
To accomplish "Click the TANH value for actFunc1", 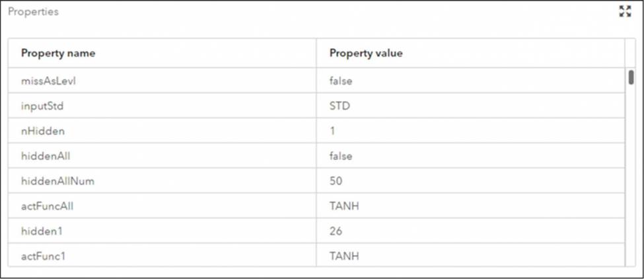I will click(344, 256).
